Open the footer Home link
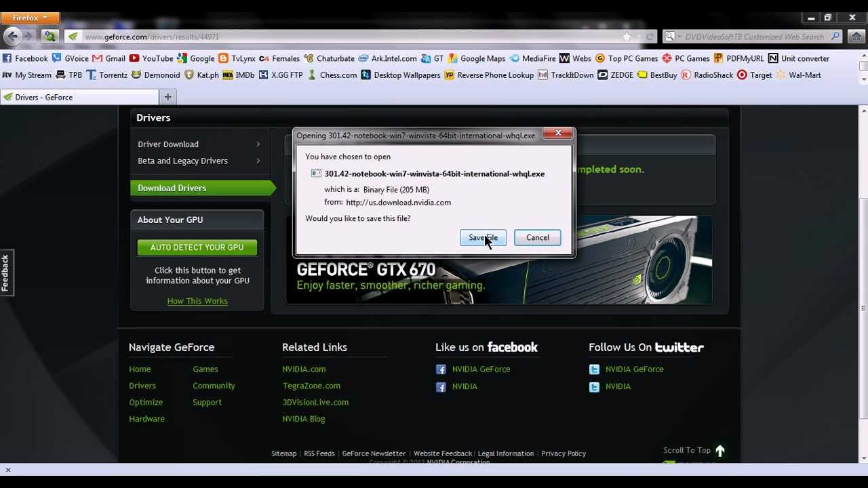Viewport: 868px width, 488px height. coord(140,369)
